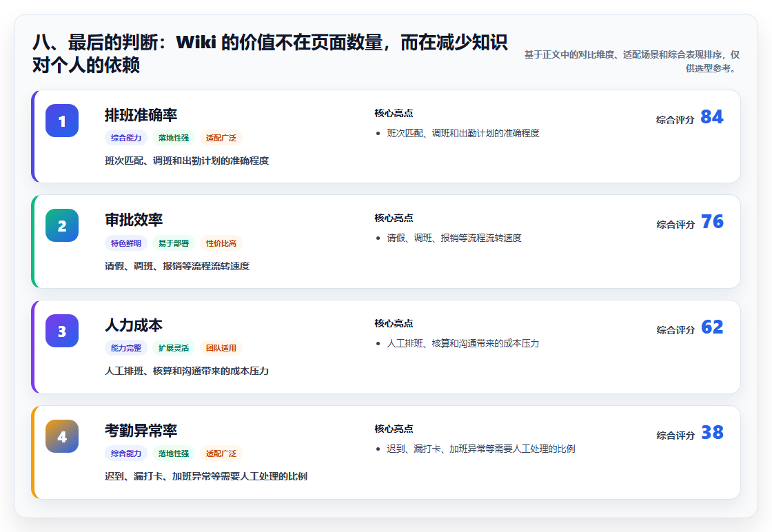Image resolution: width=772 pixels, height=532 pixels.
Task: Click the score value 38
Action: coord(712,432)
